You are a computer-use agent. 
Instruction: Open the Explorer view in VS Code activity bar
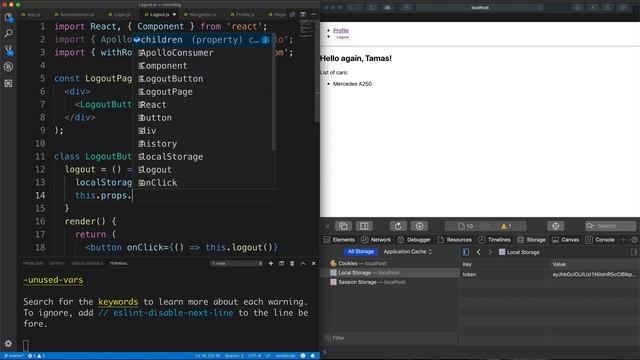(x=8, y=17)
